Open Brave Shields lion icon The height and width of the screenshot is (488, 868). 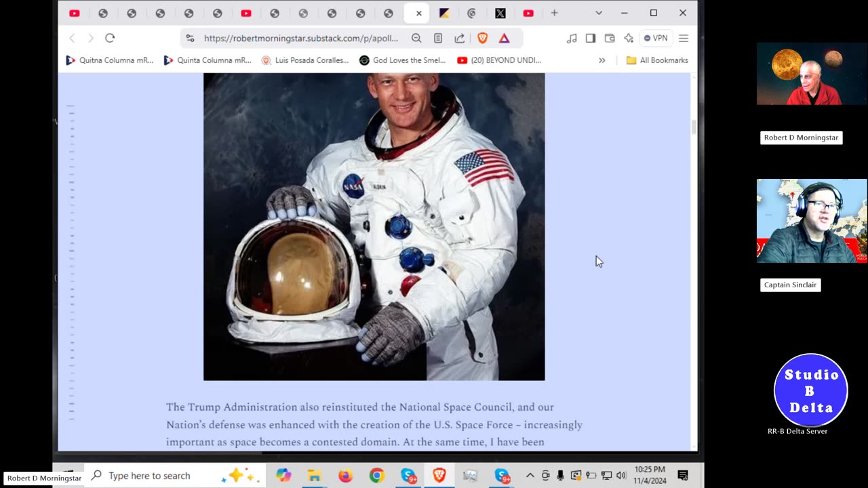pyautogui.click(x=482, y=38)
